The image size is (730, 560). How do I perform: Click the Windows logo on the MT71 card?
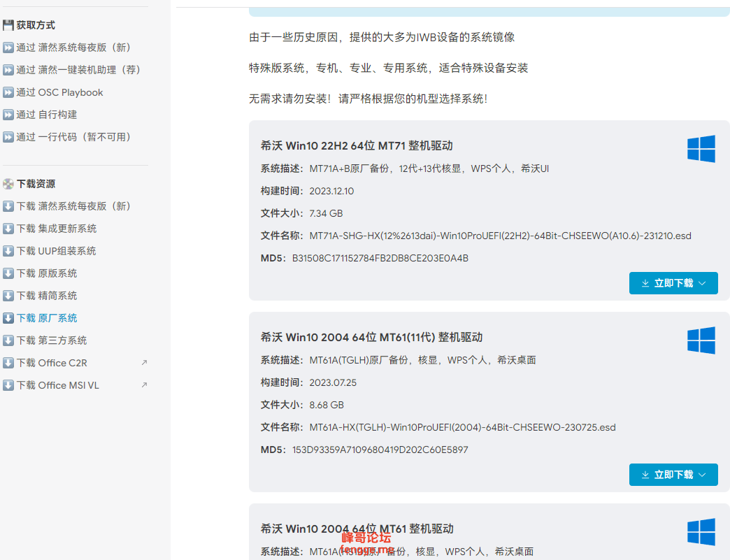(701, 149)
